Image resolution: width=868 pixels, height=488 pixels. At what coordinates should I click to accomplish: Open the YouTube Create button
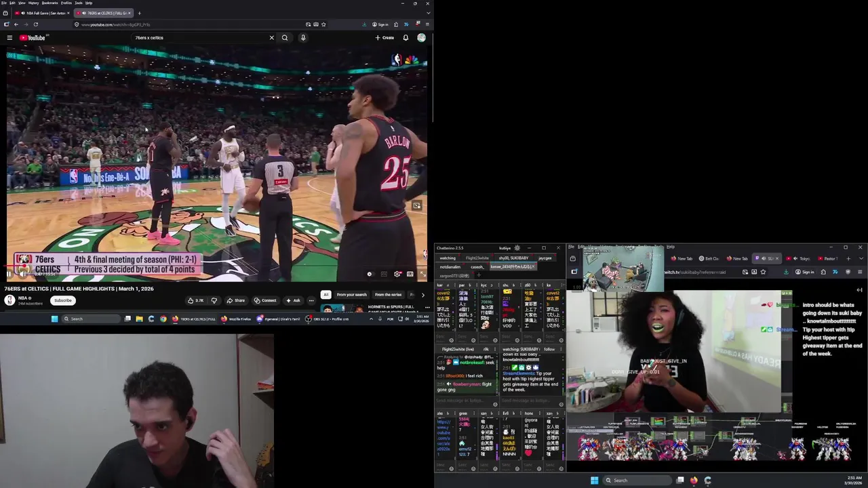[384, 38]
